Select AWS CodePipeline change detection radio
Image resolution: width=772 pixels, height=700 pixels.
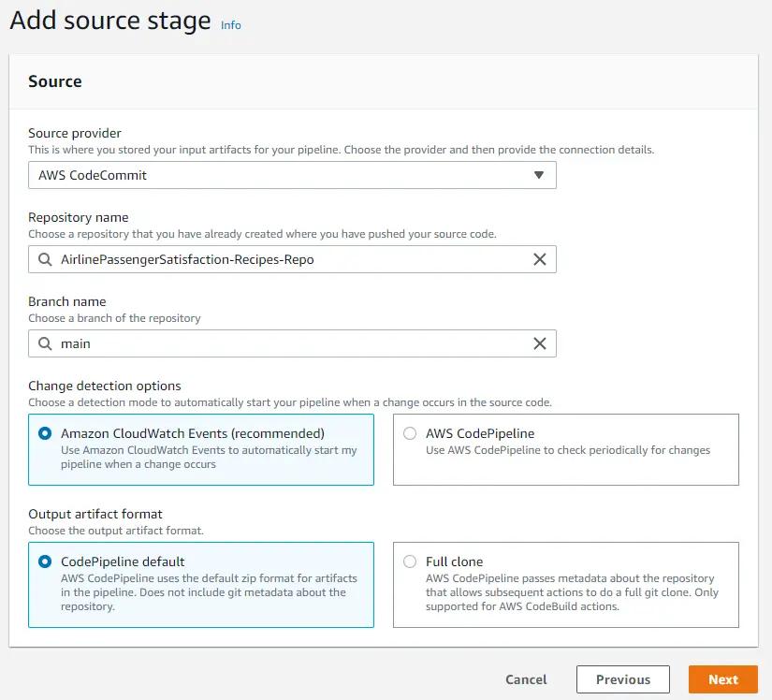tap(410, 433)
